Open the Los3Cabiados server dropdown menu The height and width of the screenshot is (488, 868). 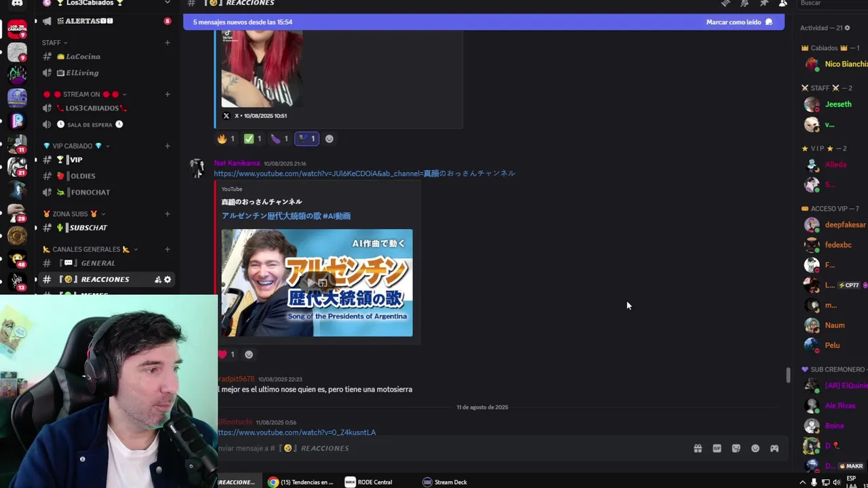click(167, 3)
